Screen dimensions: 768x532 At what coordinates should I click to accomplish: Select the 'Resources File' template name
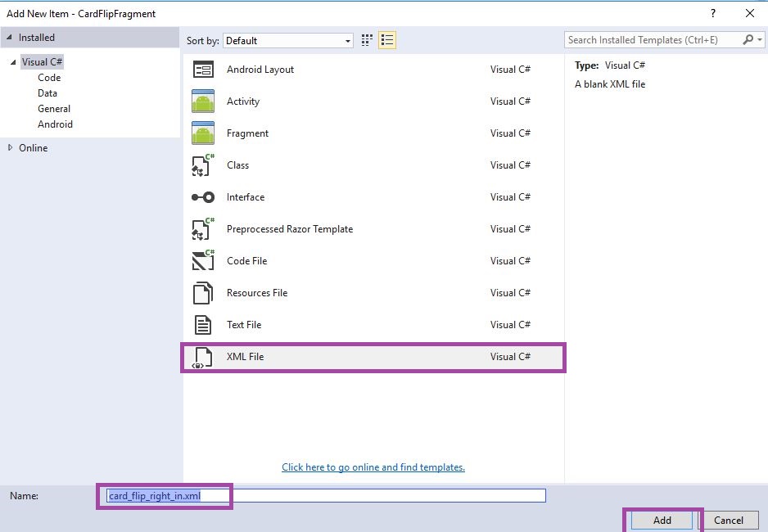(x=256, y=293)
